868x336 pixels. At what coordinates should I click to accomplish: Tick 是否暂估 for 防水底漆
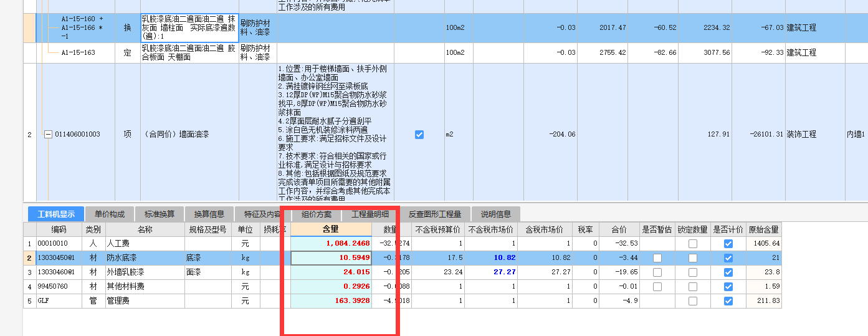pos(657,257)
